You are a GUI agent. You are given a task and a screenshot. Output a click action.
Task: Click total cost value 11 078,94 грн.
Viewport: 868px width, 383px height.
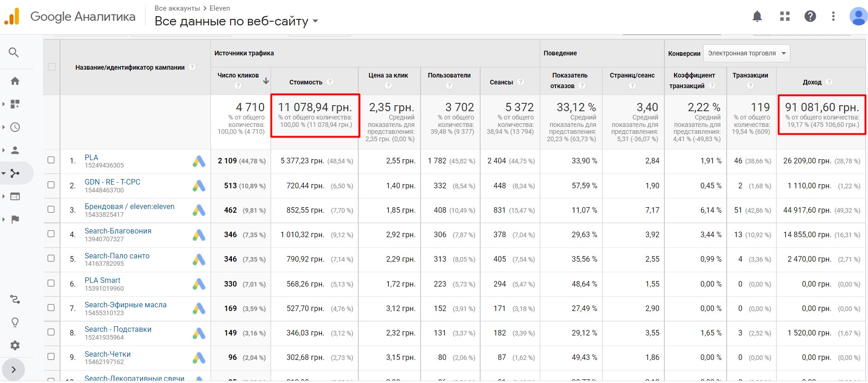pyautogui.click(x=315, y=107)
